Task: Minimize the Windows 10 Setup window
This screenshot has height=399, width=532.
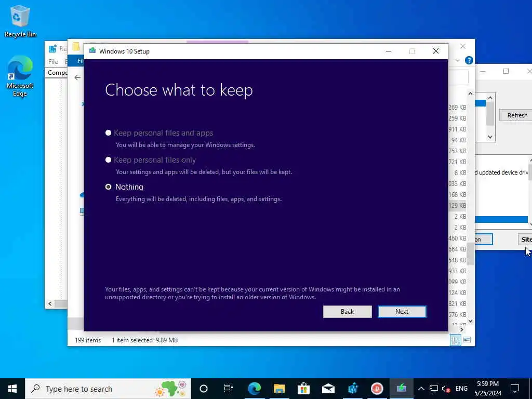Action: click(x=389, y=51)
